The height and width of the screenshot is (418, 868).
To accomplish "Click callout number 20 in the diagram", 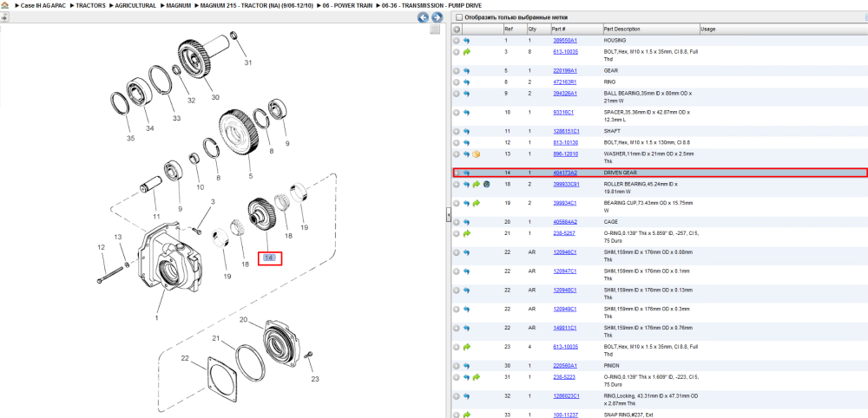I will (244, 320).
